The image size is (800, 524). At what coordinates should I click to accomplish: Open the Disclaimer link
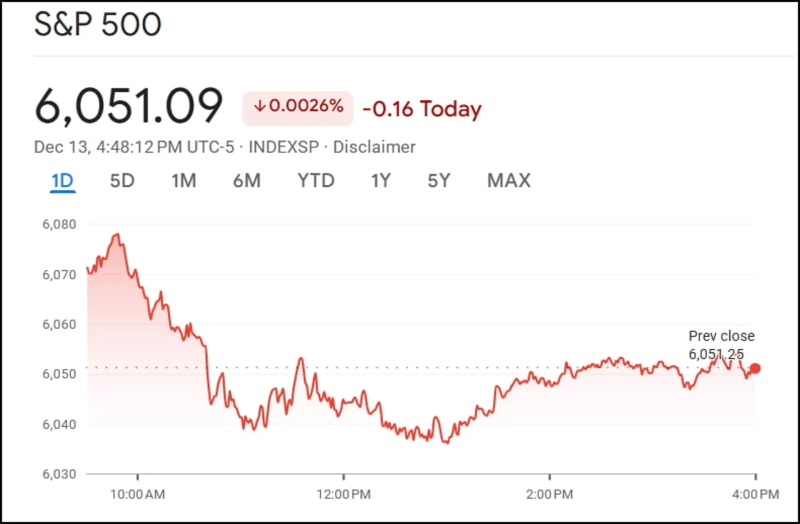tap(374, 147)
